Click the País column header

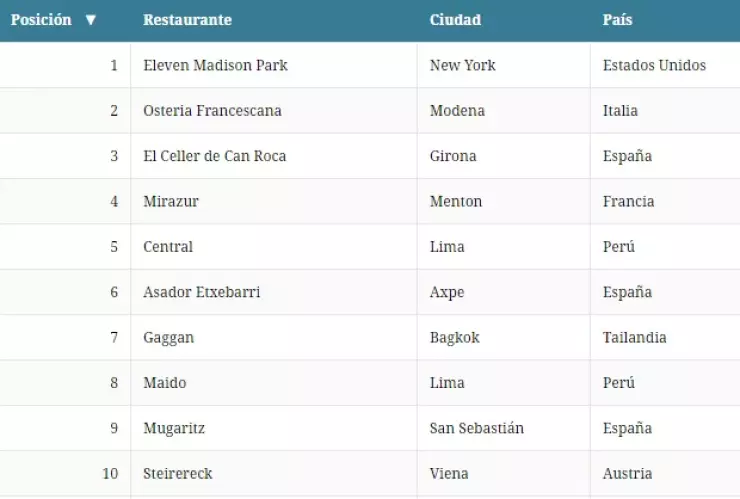pos(617,20)
